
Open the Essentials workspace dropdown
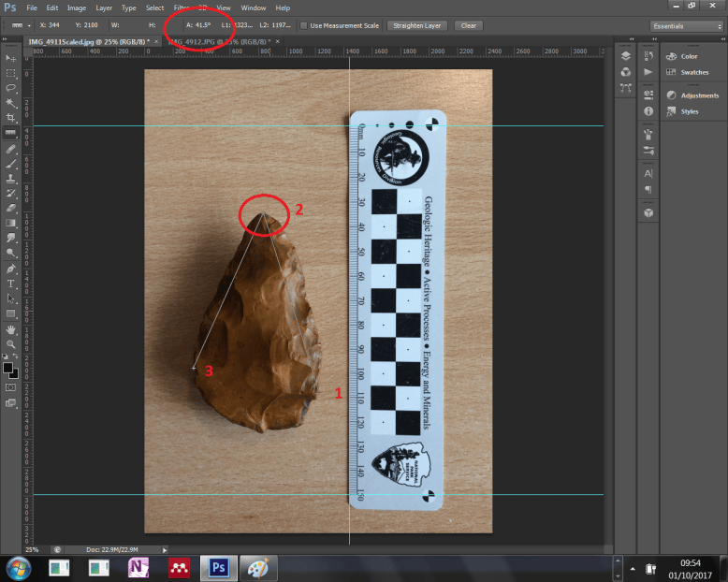(687, 26)
